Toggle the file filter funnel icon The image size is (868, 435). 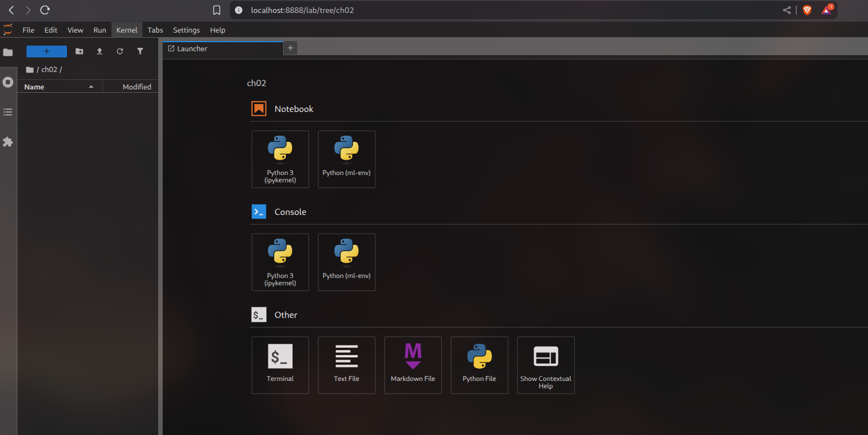140,51
